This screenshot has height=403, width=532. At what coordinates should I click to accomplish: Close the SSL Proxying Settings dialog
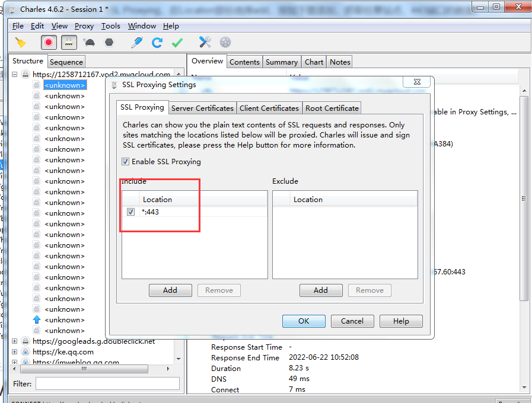point(417,82)
